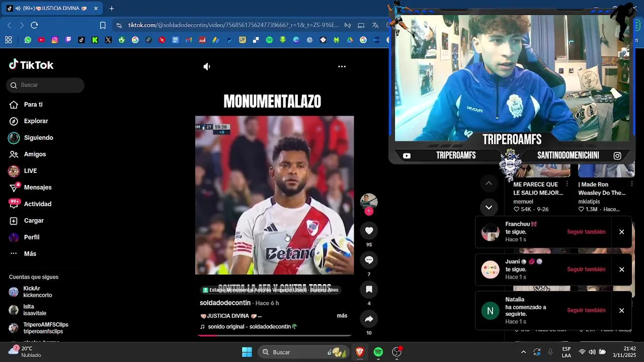Click the TikTok search field
This screenshot has height=362, width=644.
(x=45, y=85)
